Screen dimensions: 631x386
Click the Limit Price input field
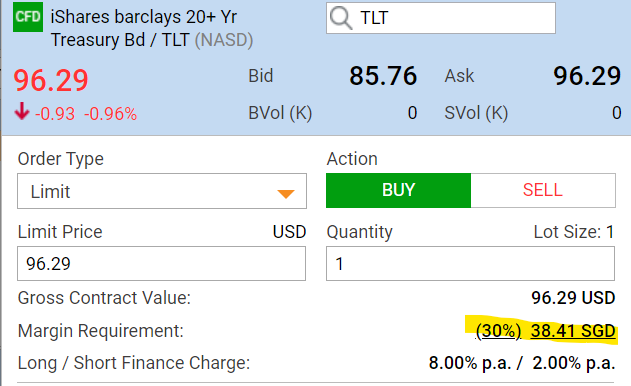161,264
